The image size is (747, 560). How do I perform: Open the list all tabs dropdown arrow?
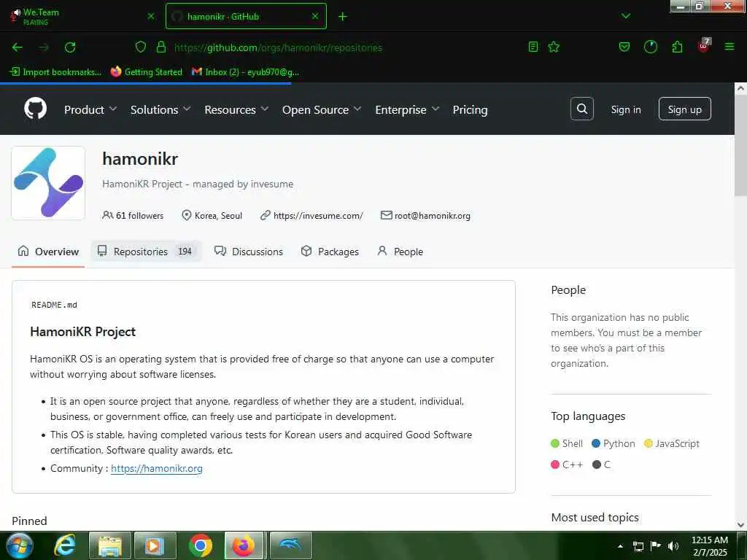point(626,17)
